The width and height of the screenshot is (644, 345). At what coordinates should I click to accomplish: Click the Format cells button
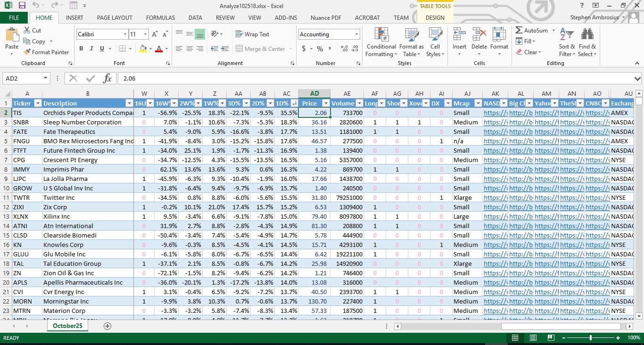(x=499, y=42)
